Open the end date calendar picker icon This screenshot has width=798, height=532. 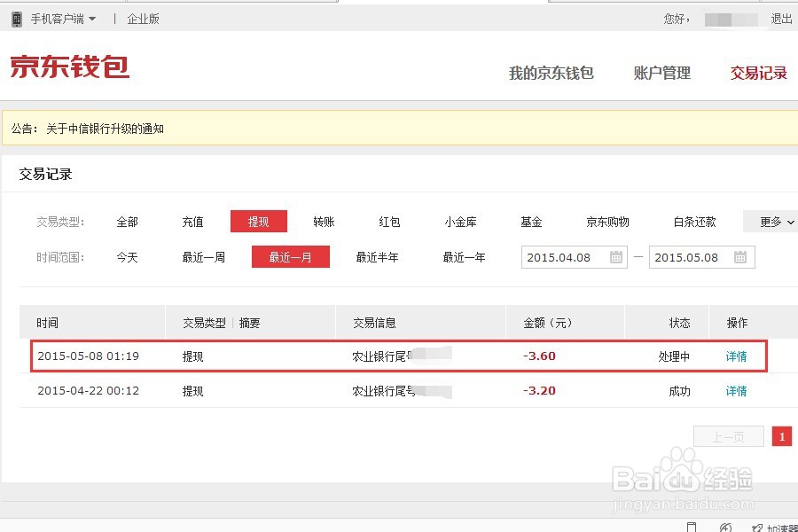[740, 257]
